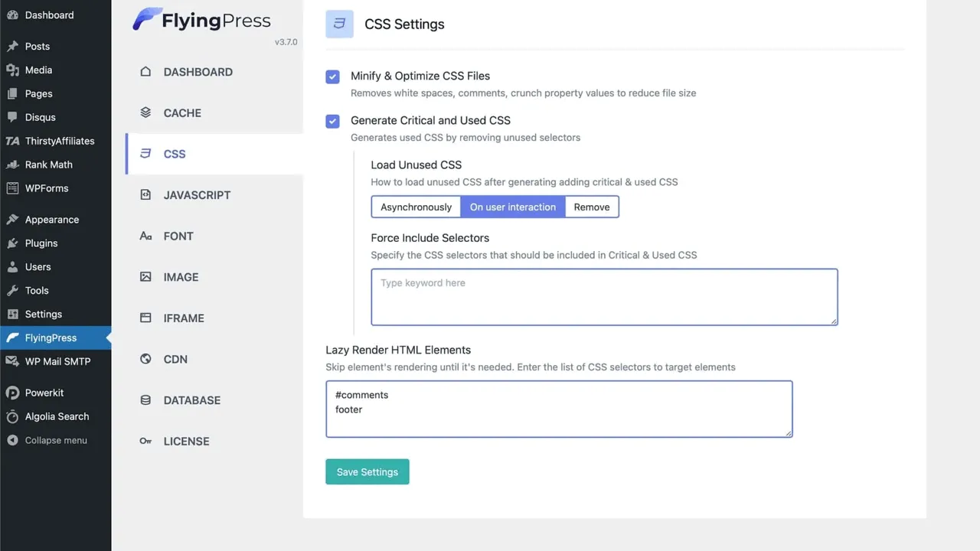Switch to the IMAGE tab
Screen dimensions: 980x551
pos(214,277)
